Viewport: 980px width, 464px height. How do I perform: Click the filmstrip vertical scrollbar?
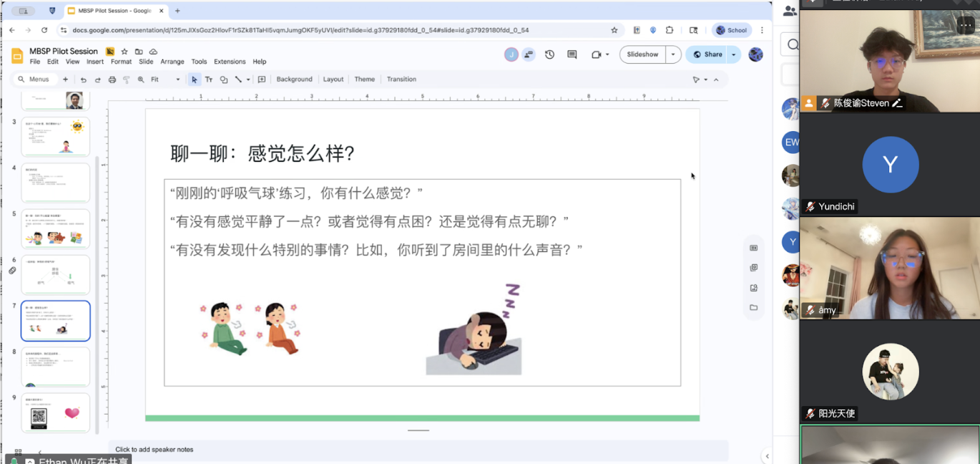[x=97, y=294]
